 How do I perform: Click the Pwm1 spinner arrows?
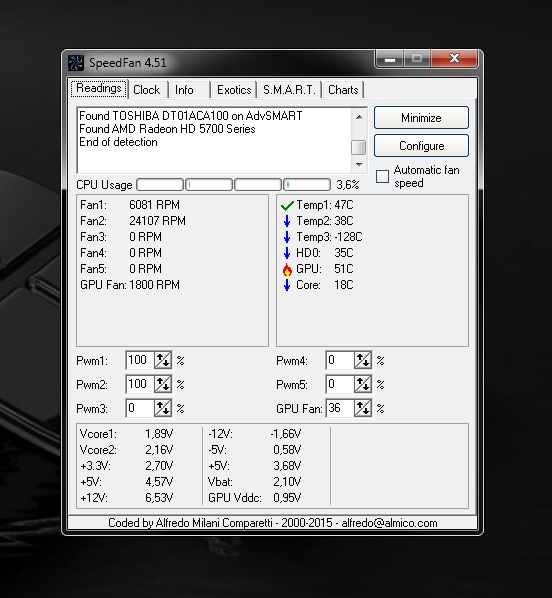163,360
